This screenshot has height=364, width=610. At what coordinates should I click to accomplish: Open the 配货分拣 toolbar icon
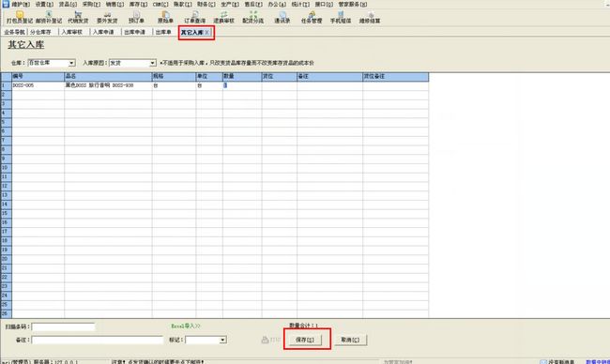pos(252,18)
